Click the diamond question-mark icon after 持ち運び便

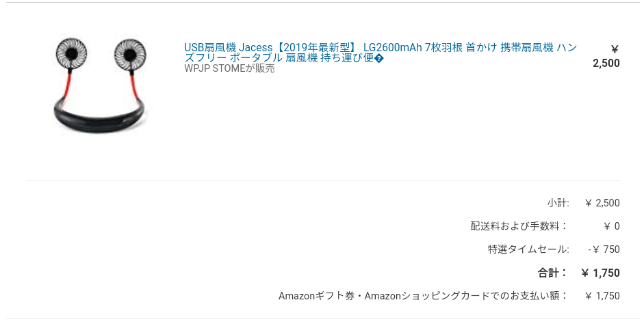[x=379, y=59]
